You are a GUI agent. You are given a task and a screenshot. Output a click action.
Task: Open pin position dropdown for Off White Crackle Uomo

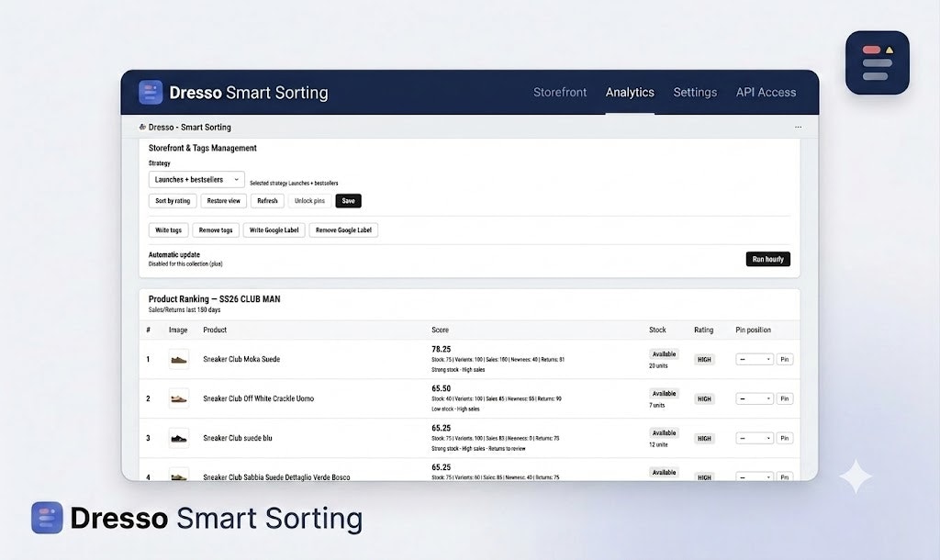coord(755,398)
